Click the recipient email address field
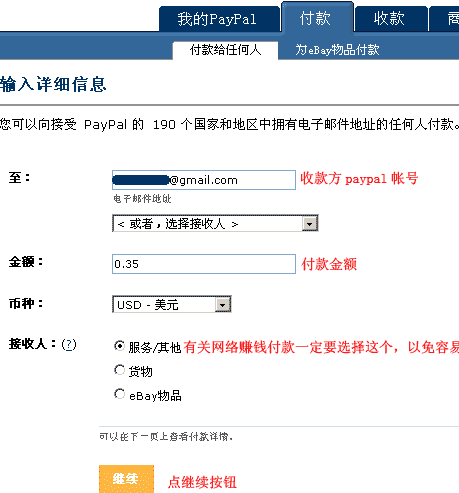 (204, 180)
